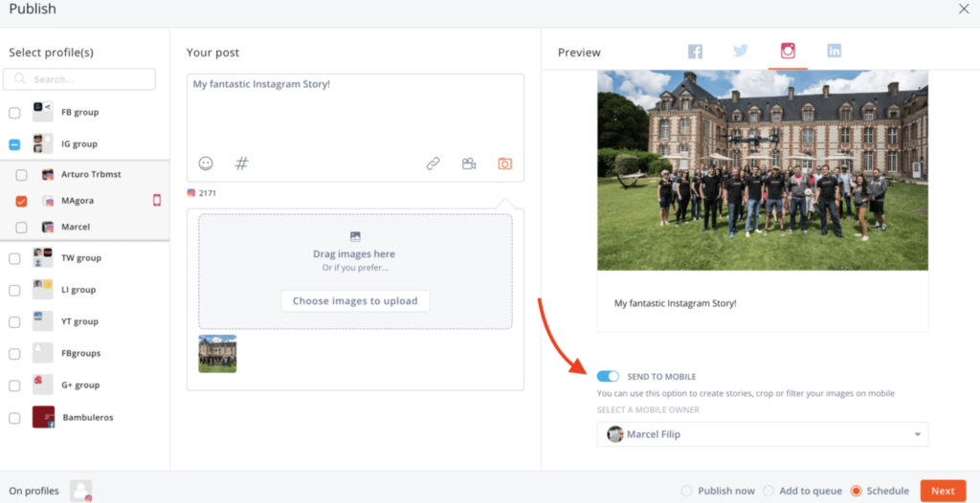Open the LinkedIn preview tab

834,52
